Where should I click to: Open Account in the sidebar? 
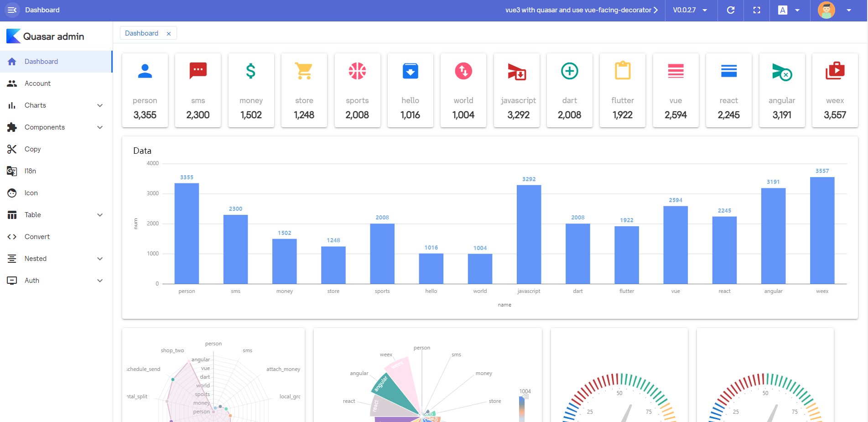coord(56,83)
